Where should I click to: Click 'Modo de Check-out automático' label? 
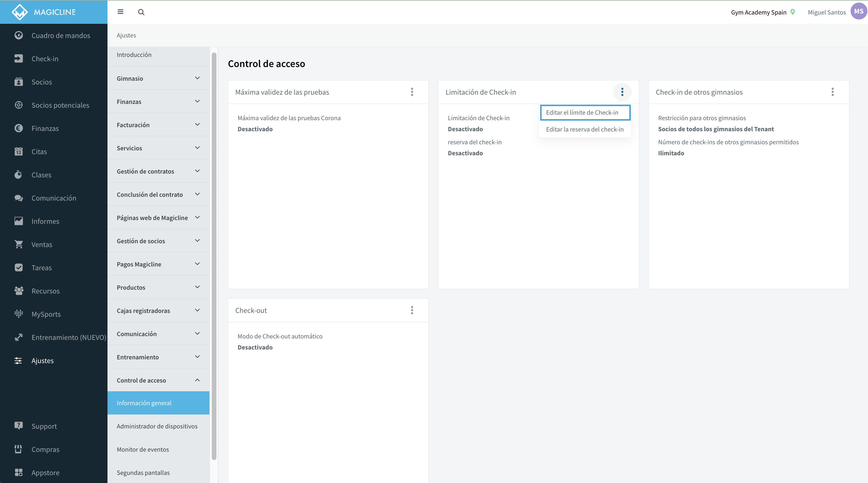click(280, 336)
